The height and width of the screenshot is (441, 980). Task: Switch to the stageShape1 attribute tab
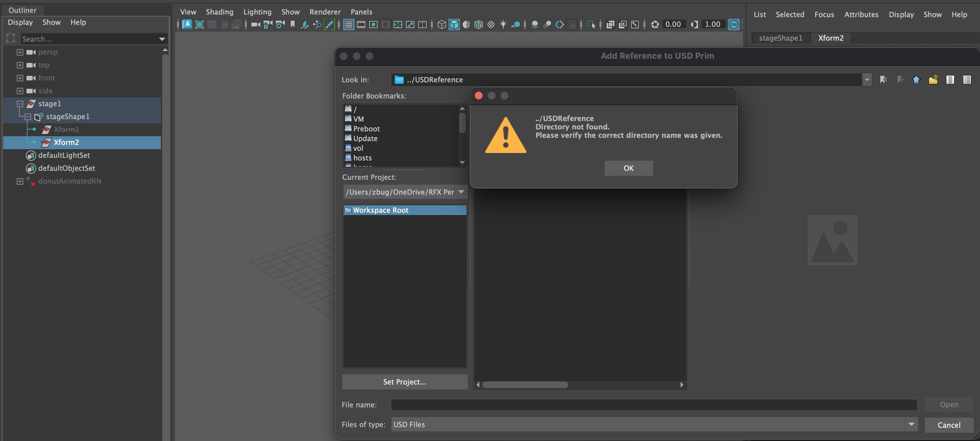coord(780,38)
